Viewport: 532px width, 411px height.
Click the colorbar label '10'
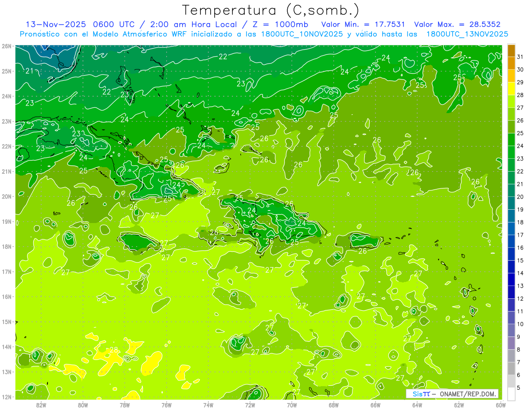pos(521,324)
